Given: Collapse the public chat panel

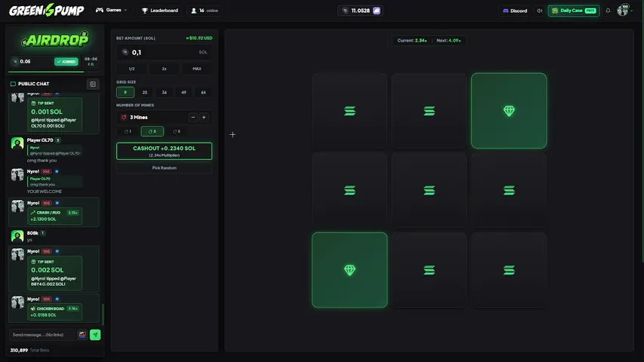Looking at the screenshot, I should pos(93,84).
